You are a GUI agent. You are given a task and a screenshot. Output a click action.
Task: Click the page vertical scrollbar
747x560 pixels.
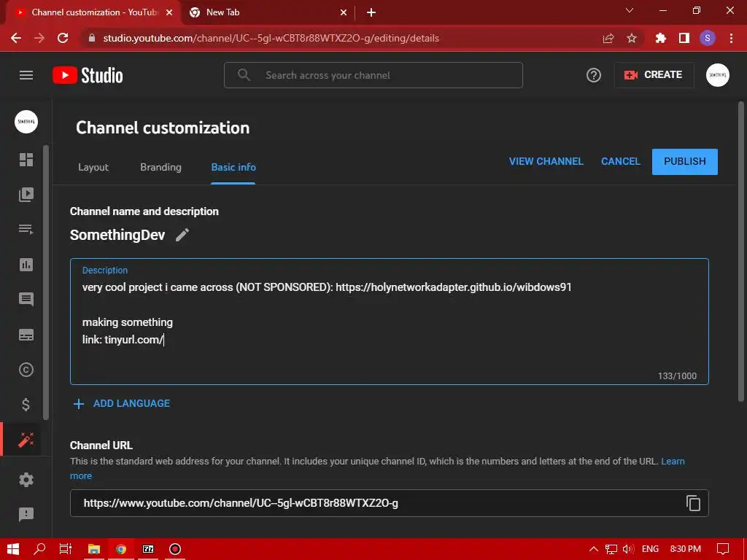tap(741, 251)
